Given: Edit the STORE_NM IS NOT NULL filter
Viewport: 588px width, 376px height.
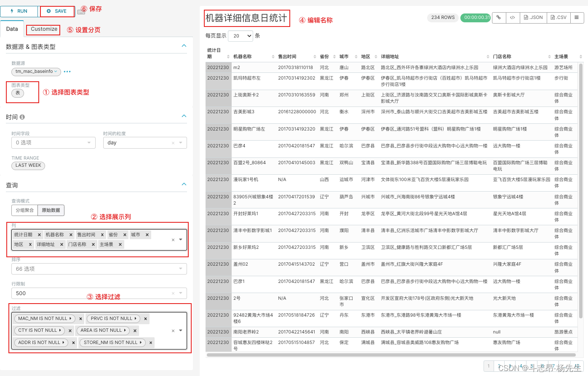Looking at the screenshot, I should [x=112, y=343].
